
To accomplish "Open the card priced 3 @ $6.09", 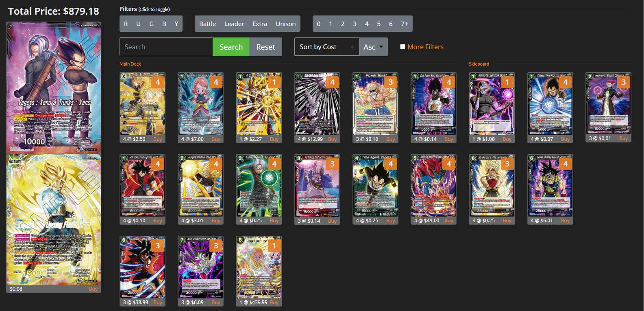I will point(200,267).
